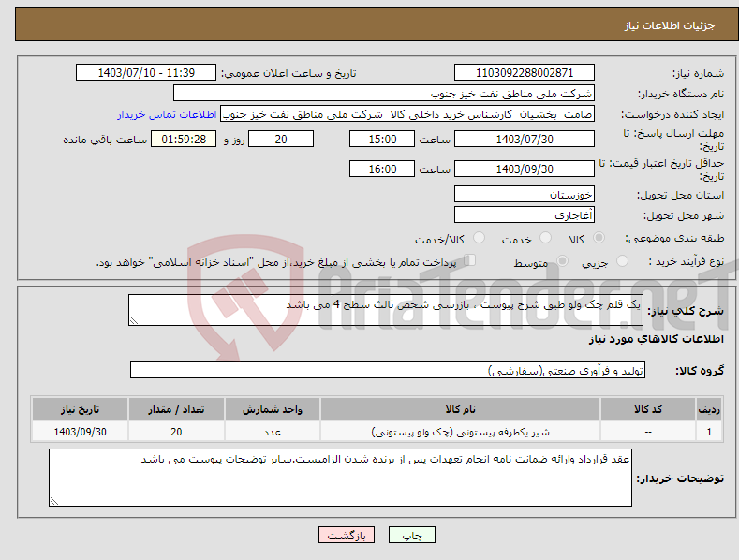Screen dimensions: 739x560
Task: Click the quantity cell 20 in the table
Action: tap(176, 432)
